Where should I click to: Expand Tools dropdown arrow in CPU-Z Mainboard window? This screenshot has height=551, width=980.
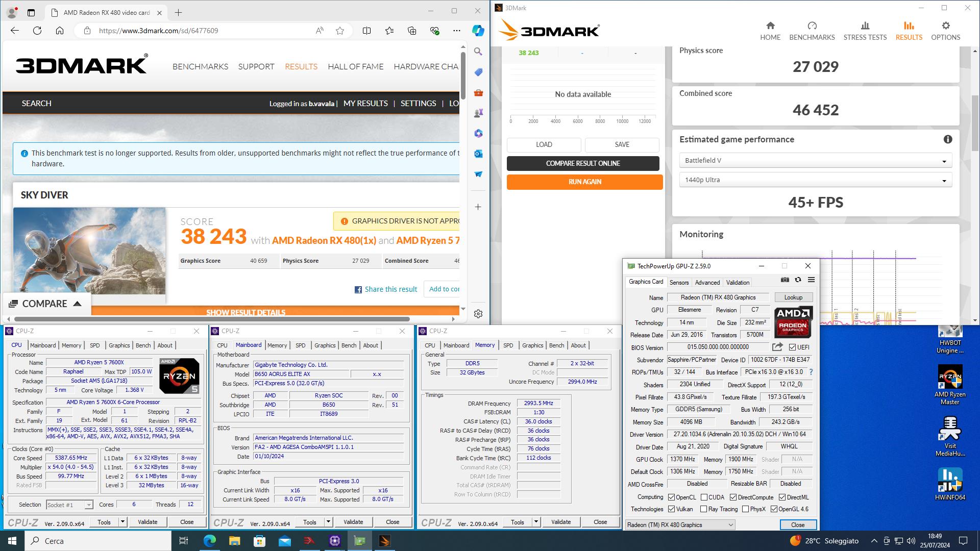tap(328, 522)
